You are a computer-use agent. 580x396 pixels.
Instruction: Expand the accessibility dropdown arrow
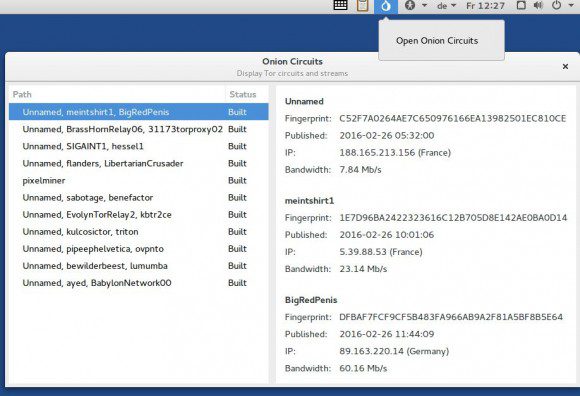424,6
